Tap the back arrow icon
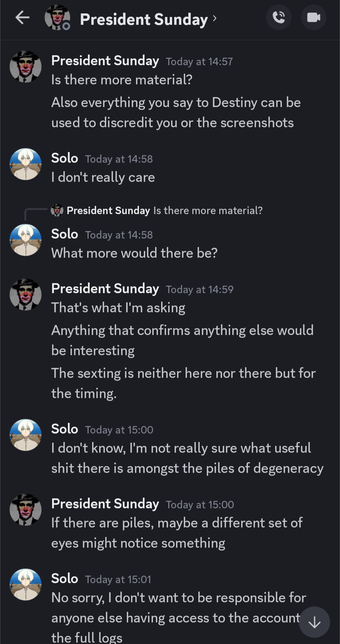Image resolution: width=340 pixels, height=644 pixels. pos(22,17)
